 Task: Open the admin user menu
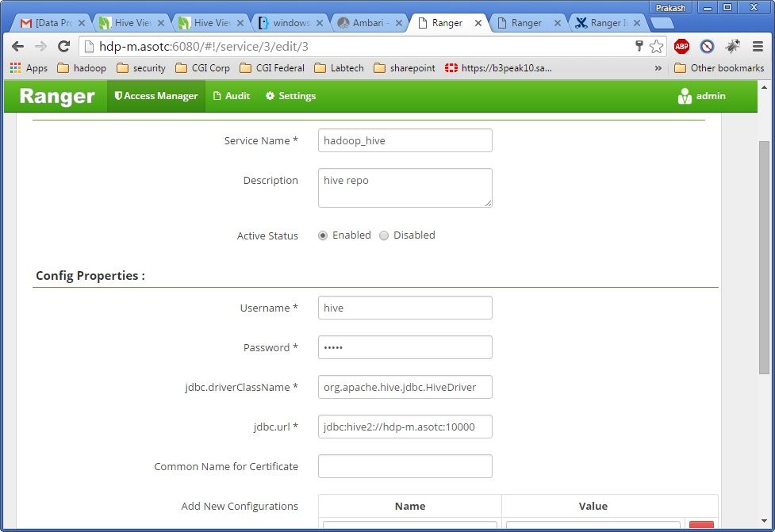[x=702, y=96]
